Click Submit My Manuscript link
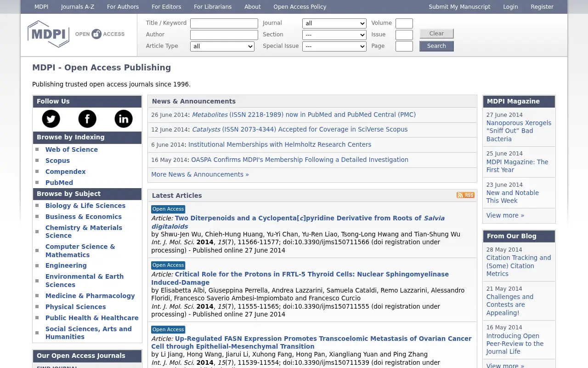The width and height of the screenshot is (588, 368). (459, 7)
